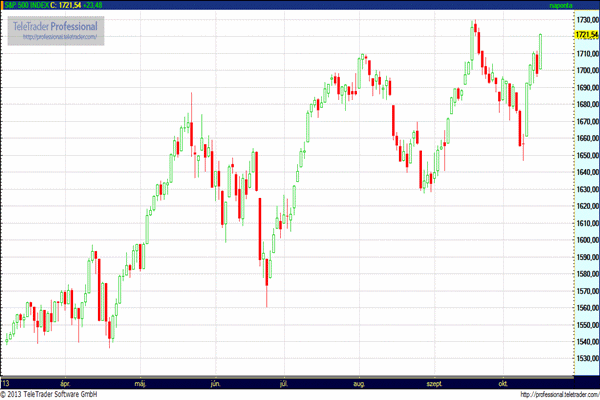Viewport: 600px width, 400px height.
Task: Click the okt. marker on time axis
Action: tap(504, 383)
